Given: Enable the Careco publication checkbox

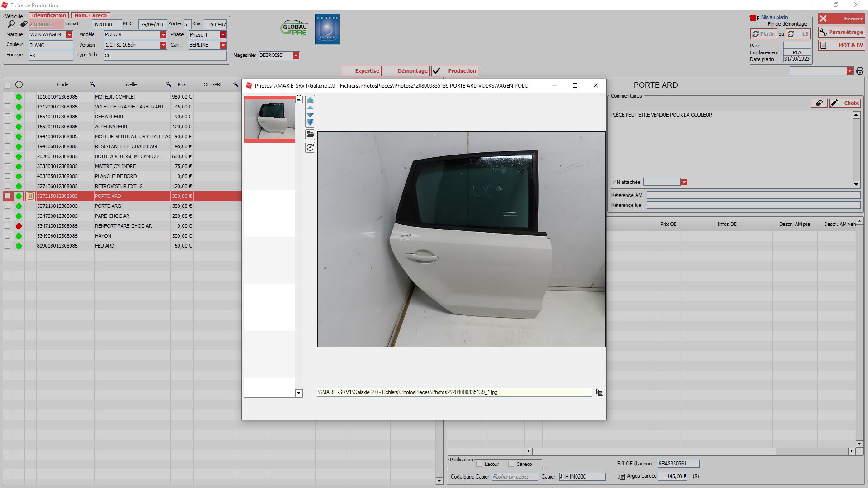Looking at the screenshot, I should coord(511,464).
